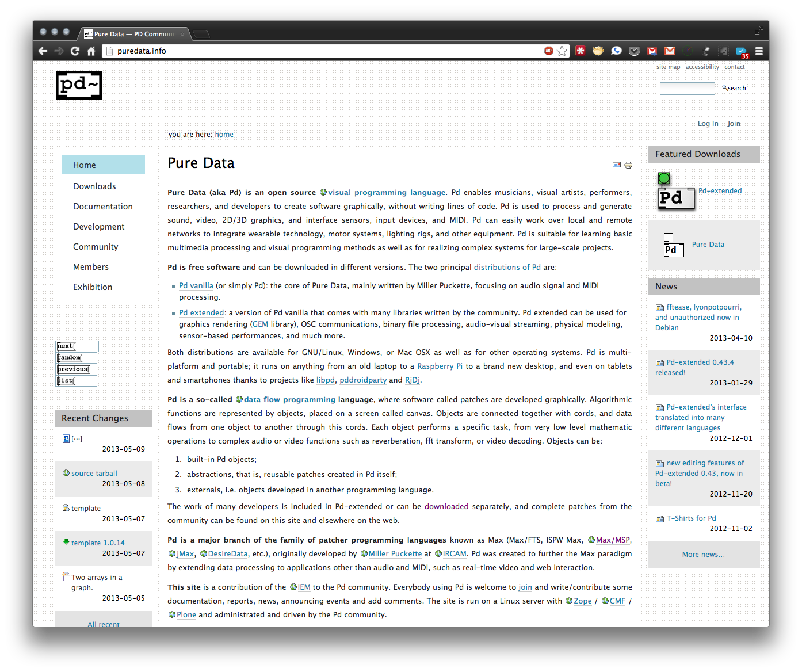Image resolution: width=802 pixels, height=672 pixels.
Task: Click the Pd extended list link
Action: 201,312
